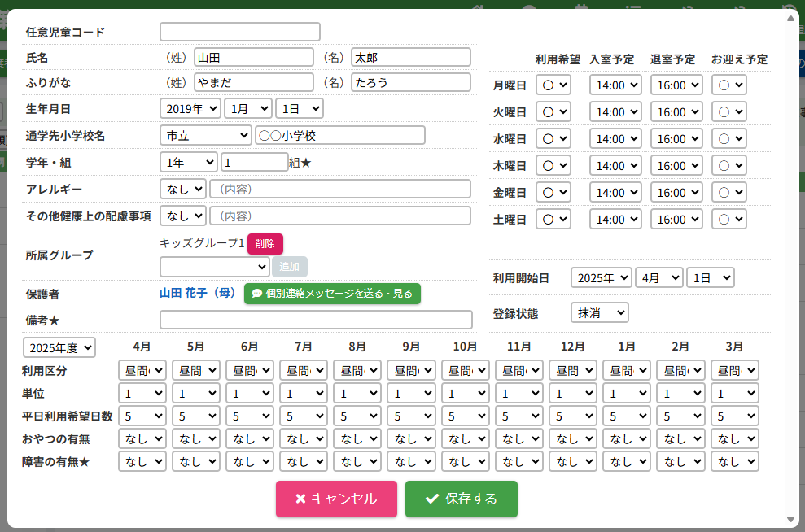The height and width of the screenshot is (532, 805).
Task: Open the 登録状態 抹消 dropdown
Action: (x=599, y=312)
